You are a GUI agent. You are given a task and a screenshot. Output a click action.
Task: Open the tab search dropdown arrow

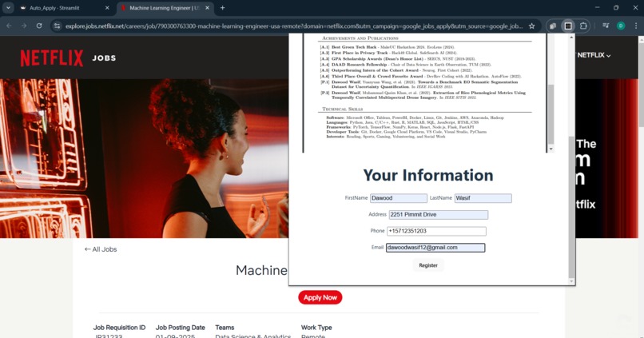pyautogui.click(x=8, y=8)
